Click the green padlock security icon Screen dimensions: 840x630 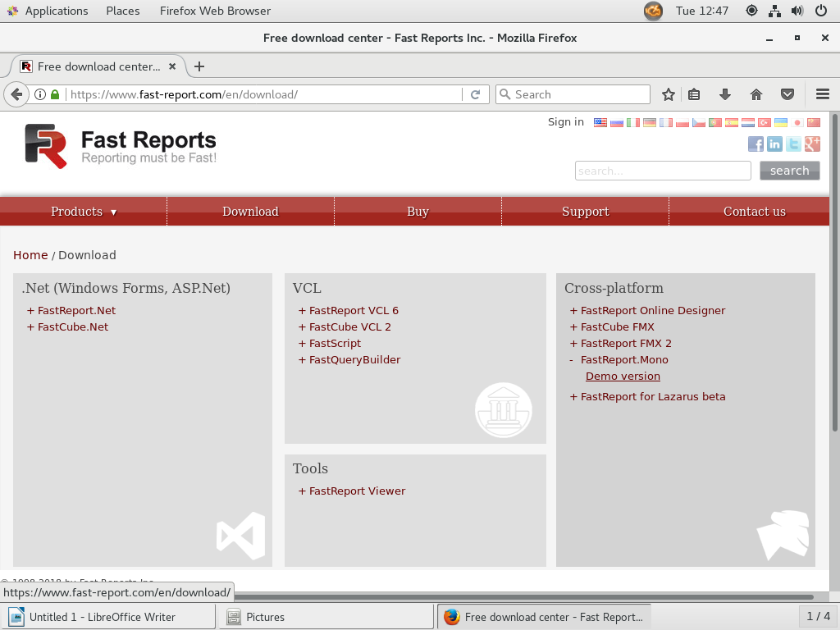(x=55, y=95)
